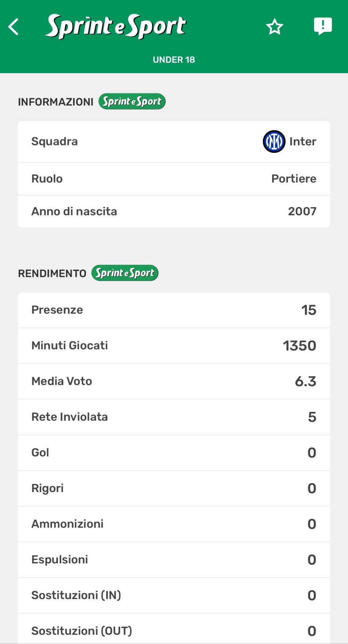Select the Ammonizioni stat row
348x644 pixels.
pyautogui.click(x=174, y=524)
